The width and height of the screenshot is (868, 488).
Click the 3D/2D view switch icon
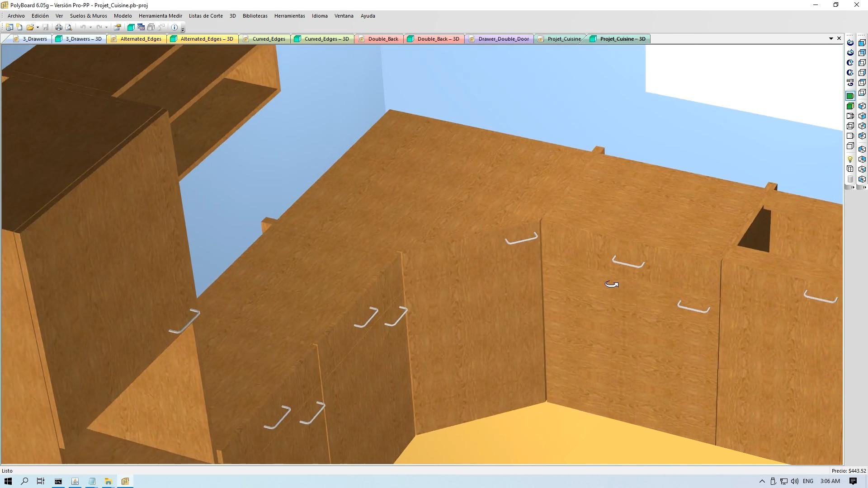point(141,27)
